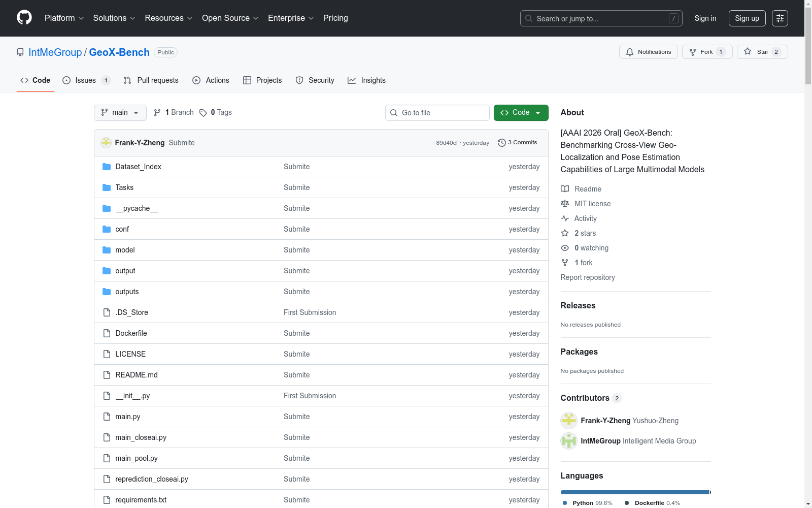Viewport: 812px width, 508px height.
Task: Expand the Resources menu
Action: click(169, 18)
